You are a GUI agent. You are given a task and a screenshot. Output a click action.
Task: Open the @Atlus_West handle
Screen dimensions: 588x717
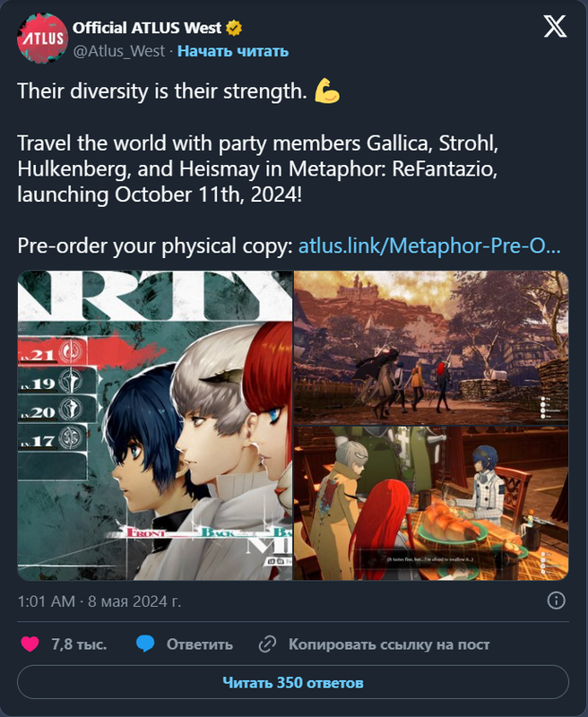(x=119, y=51)
